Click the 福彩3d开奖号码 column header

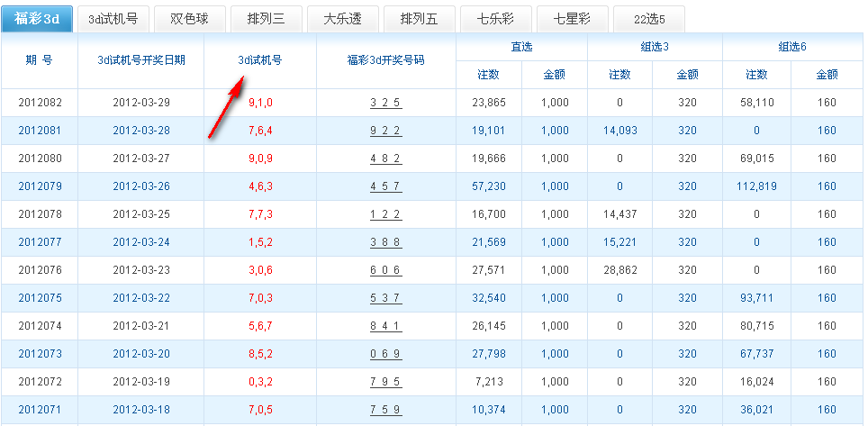click(x=386, y=60)
